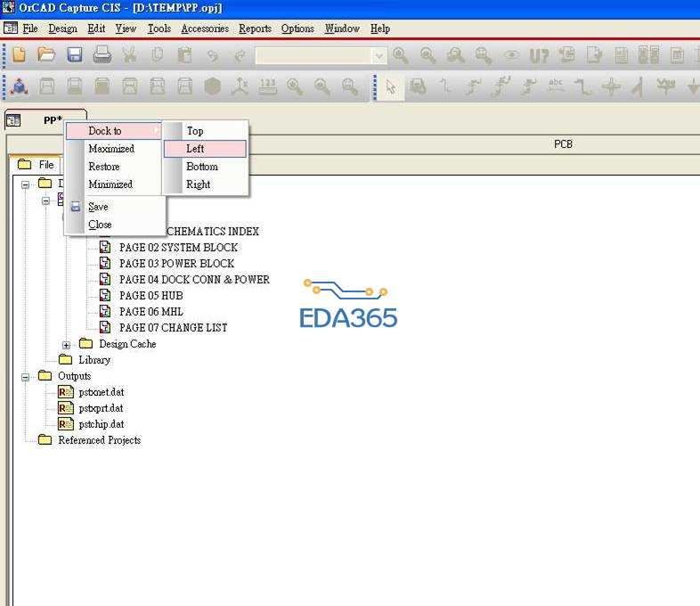Click the 3D axes colored cube icon
Screen dimensions: 700x606
point(20,86)
